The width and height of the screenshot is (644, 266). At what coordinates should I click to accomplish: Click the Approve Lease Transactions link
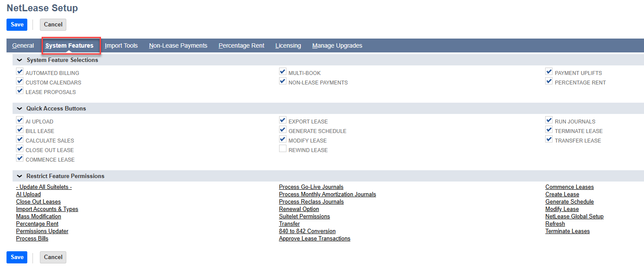click(x=315, y=239)
